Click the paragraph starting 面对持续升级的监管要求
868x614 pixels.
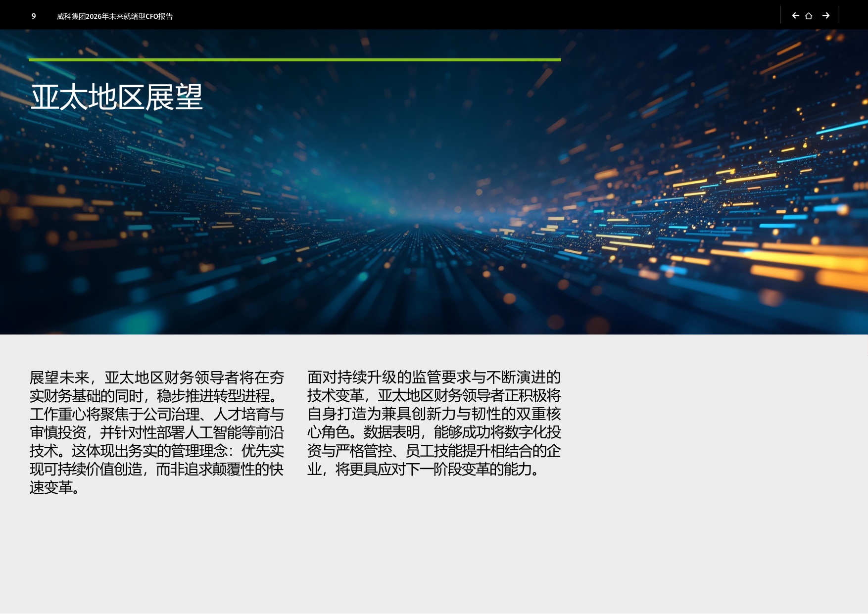[x=434, y=423]
